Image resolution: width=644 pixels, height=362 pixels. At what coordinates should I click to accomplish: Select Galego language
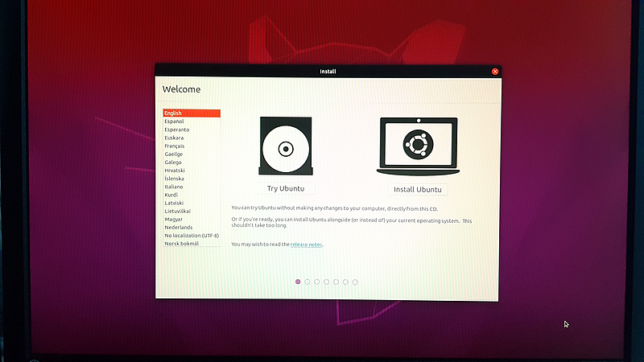192,162
